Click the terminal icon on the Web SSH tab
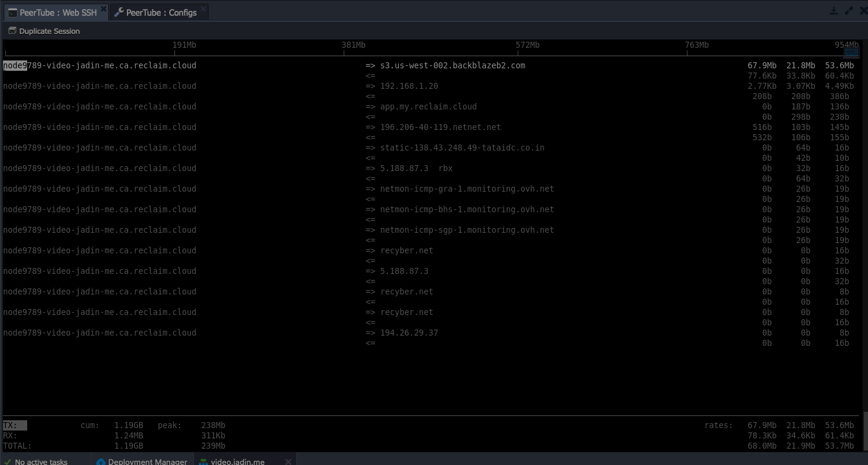Image resolution: width=868 pixels, height=465 pixels. pos(12,12)
